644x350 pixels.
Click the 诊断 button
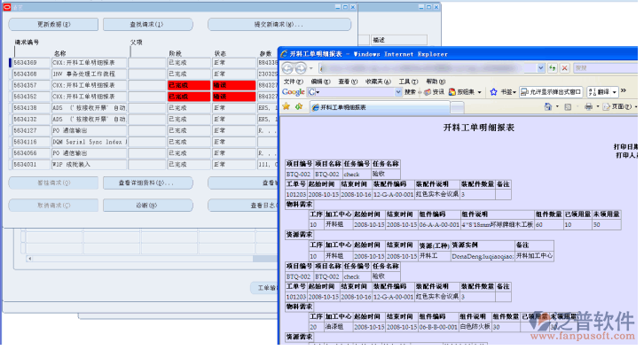click(x=148, y=206)
